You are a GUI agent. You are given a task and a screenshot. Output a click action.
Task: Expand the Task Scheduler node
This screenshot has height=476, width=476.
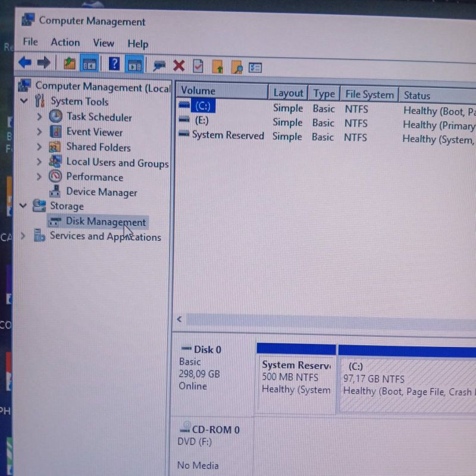coord(39,117)
